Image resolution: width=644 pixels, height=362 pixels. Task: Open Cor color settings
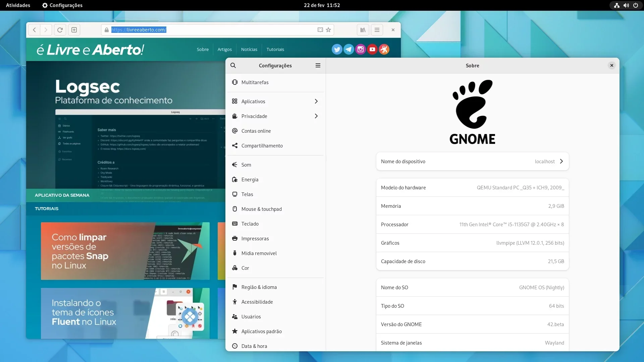tap(275, 268)
